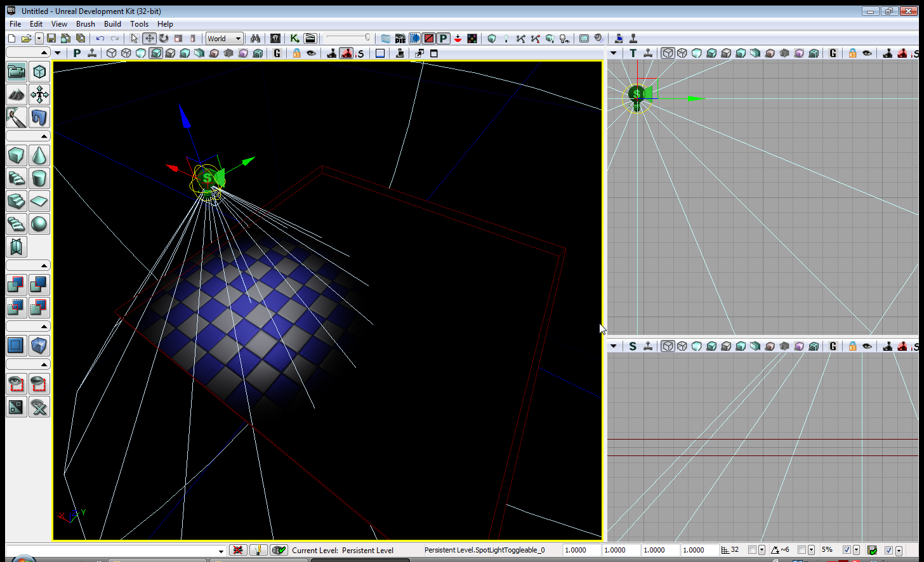Expand the perspective viewport options arrow
Screen dimensions: 924x562
[58, 53]
